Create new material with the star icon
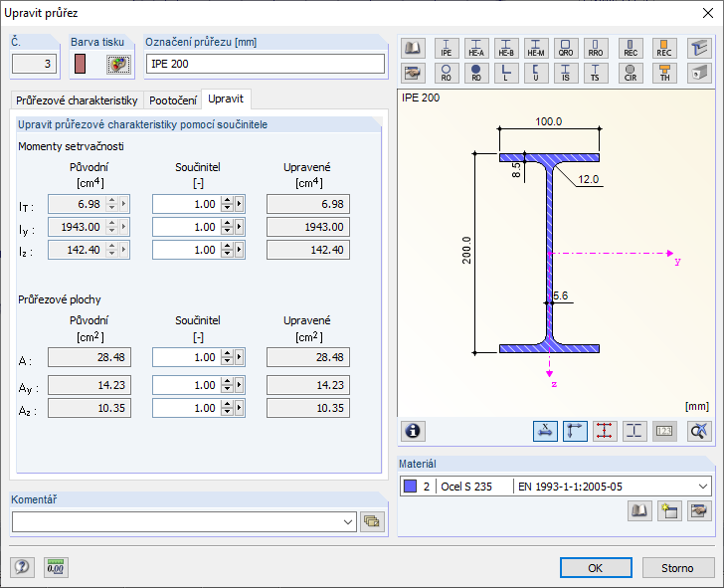Image resolution: width=724 pixels, height=588 pixels. [x=669, y=510]
